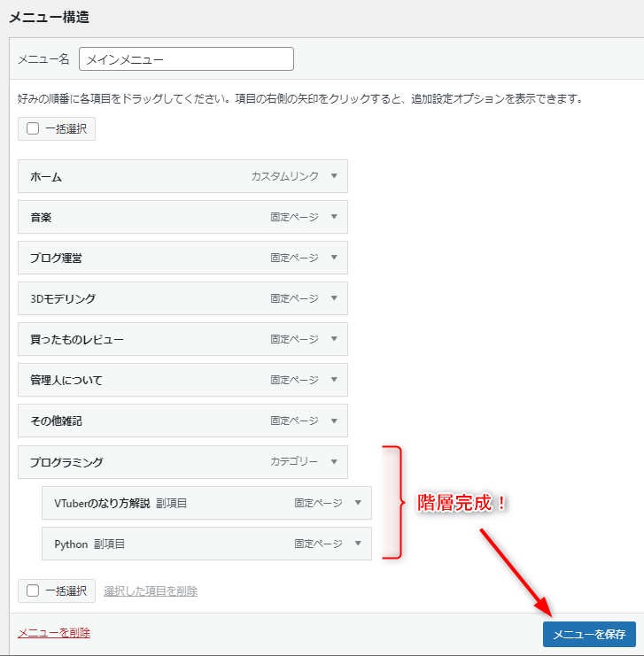The height and width of the screenshot is (656, 644).
Task: Click the メニューを保存 button
Action: coord(589,634)
